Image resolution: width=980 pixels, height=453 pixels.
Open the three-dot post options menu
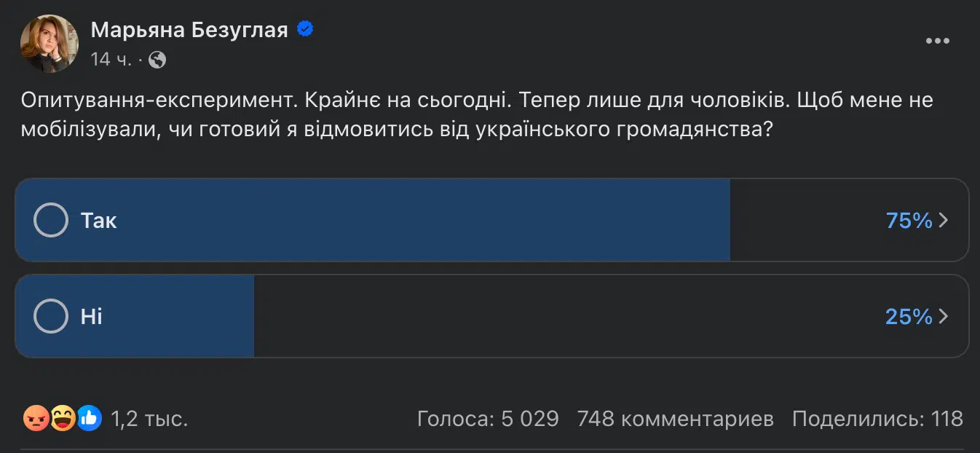coord(937,42)
